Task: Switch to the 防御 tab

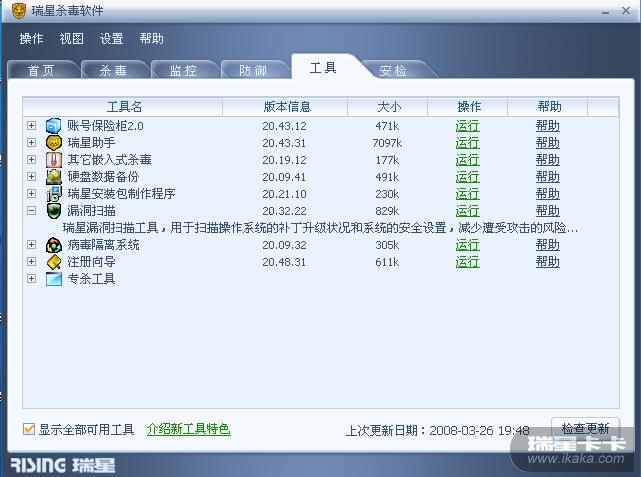Action: 253,70
